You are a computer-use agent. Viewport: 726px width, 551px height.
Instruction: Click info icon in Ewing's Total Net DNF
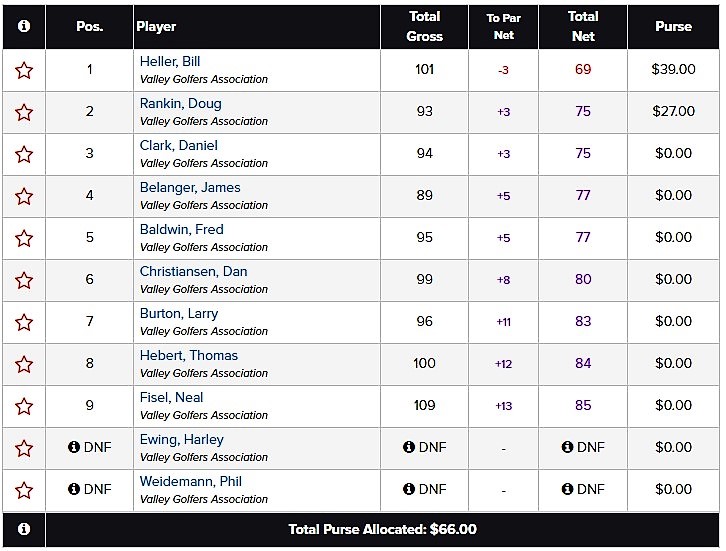point(567,447)
